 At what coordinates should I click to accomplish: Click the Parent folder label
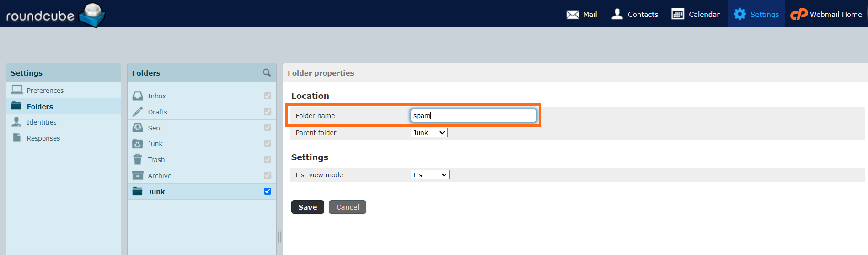pyautogui.click(x=316, y=133)
